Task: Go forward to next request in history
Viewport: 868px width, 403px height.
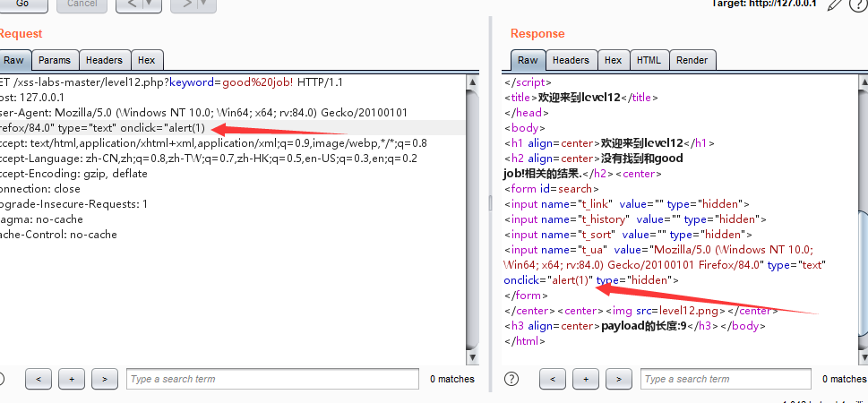Action: (186, 4)
